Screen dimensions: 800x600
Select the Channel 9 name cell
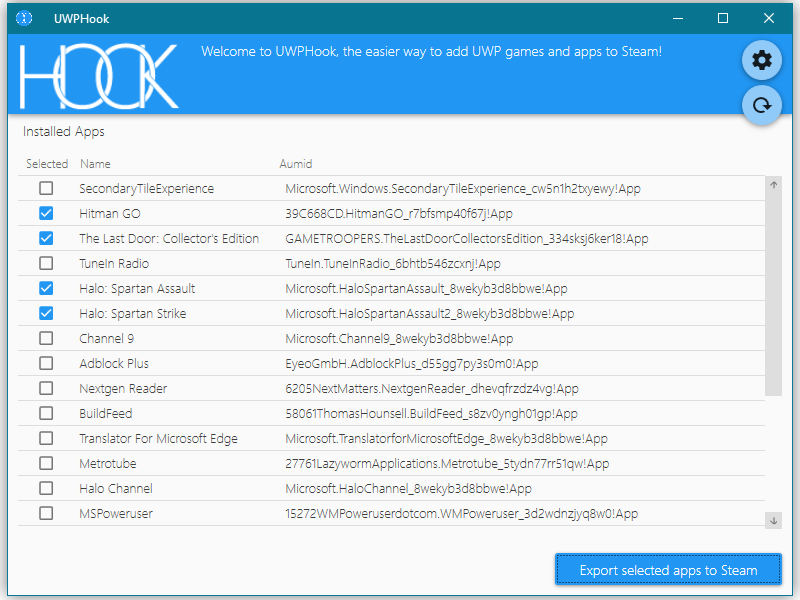(106, 339)
